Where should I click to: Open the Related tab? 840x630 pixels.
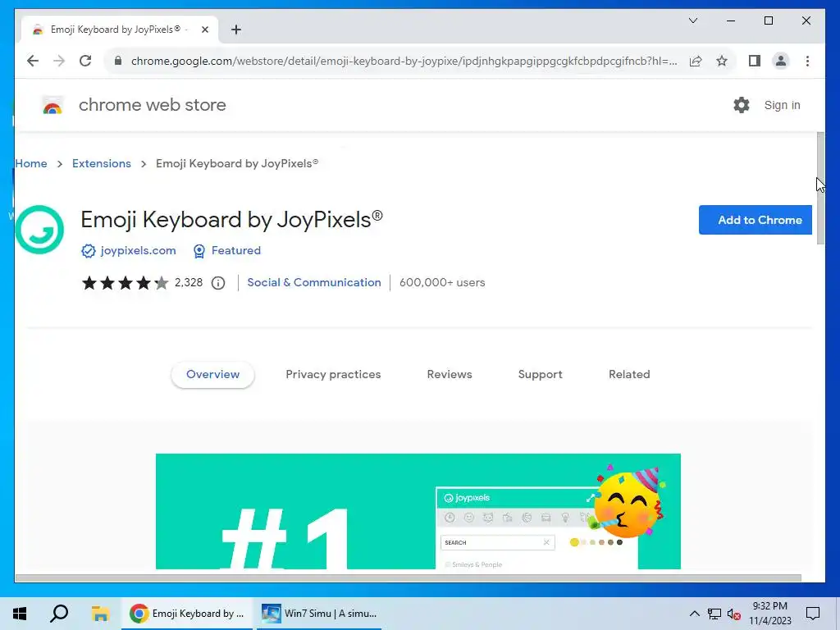[629, 374]
